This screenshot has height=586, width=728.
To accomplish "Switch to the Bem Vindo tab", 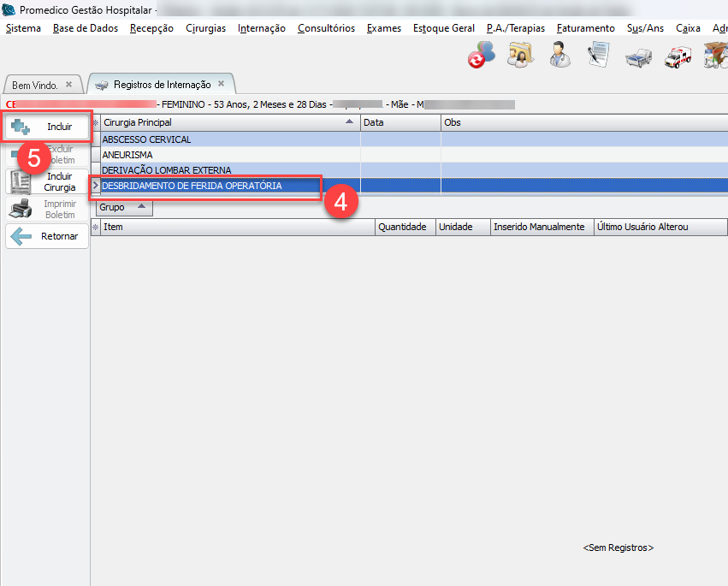I will pos(35,86).
